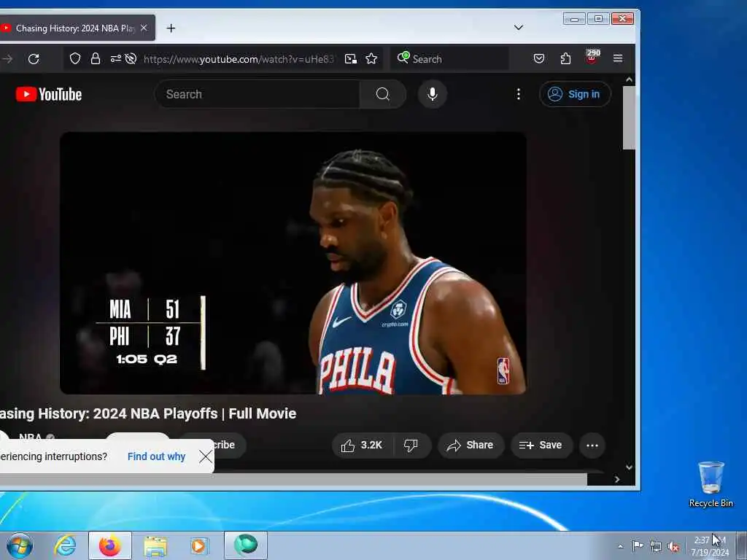Screen dimensions: 747x560
Task: Share the video
Action: point(471,446)
